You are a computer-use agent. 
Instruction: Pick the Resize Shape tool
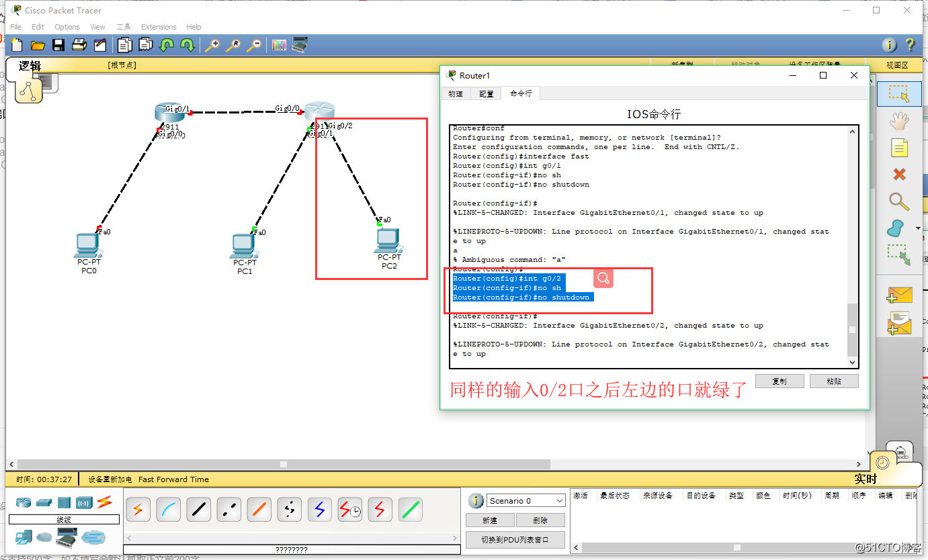click(x=898, y=255)
